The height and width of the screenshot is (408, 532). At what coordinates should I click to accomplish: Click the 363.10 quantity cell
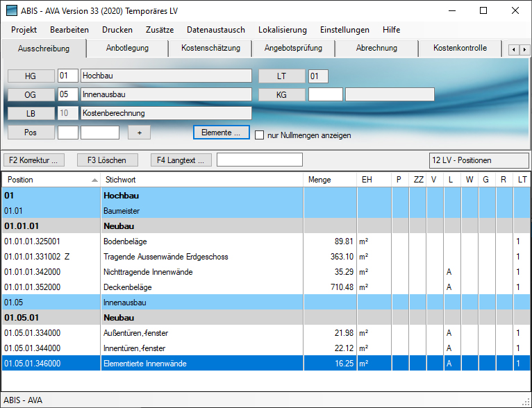pos(330,257)
